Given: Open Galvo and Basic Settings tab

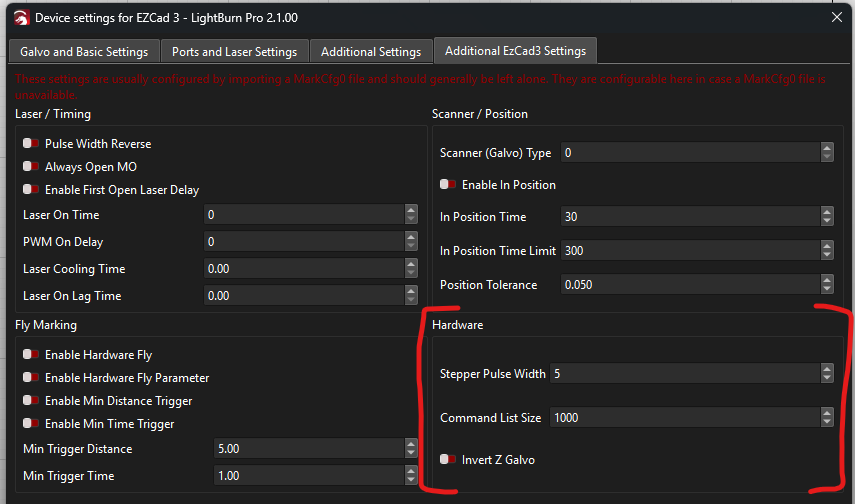Looking at the screenshot, I should coord(84,52).
